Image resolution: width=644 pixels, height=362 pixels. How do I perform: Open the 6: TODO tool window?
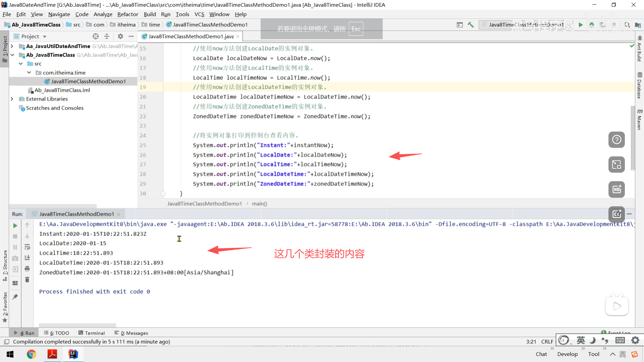click(x=56, y=333)
